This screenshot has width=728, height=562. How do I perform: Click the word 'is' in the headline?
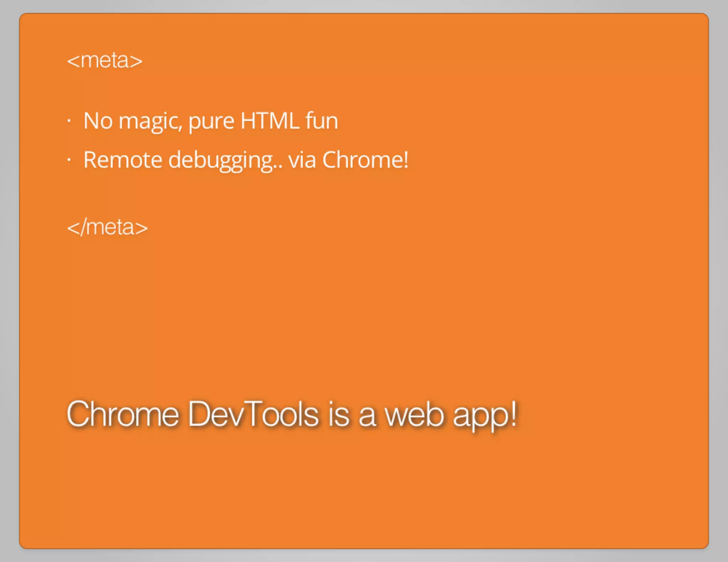coord(338,414)
